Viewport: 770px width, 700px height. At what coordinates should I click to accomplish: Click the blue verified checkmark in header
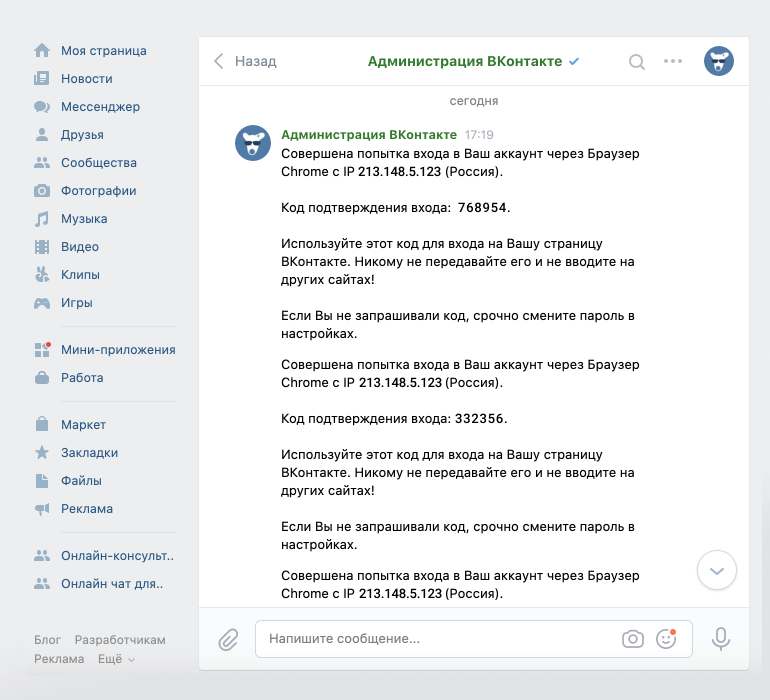tap(574, 61)
